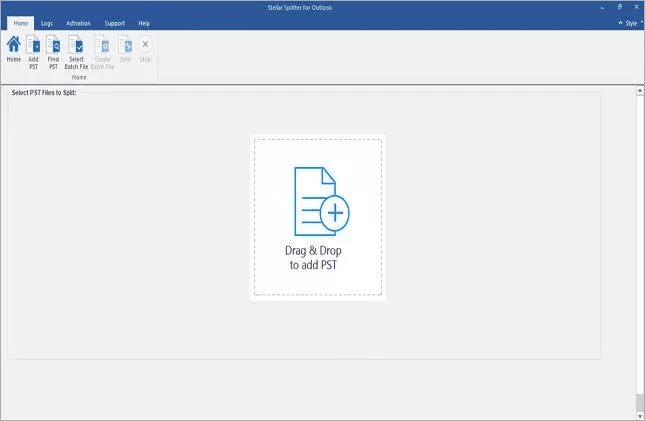Collapse the ribbon using the up arrow
The height and width of the screenshot is (421, 645).
(x=620, y=22)
